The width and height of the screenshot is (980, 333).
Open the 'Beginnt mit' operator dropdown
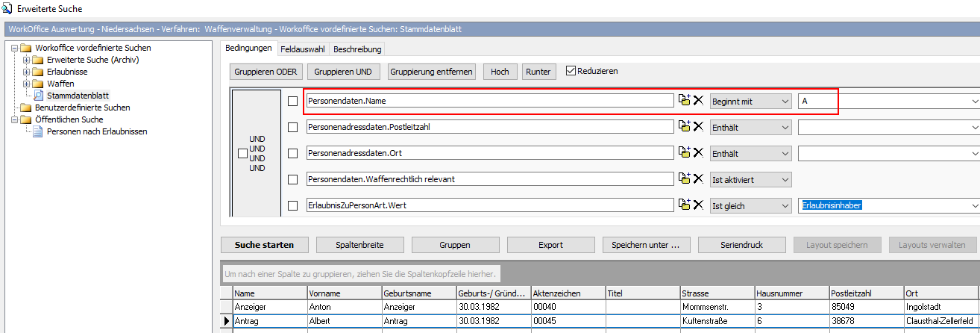click(x=750, y=101)
